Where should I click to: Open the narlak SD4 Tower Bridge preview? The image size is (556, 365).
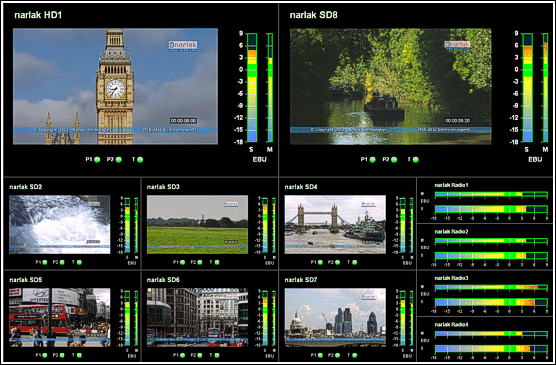(335, 224)
